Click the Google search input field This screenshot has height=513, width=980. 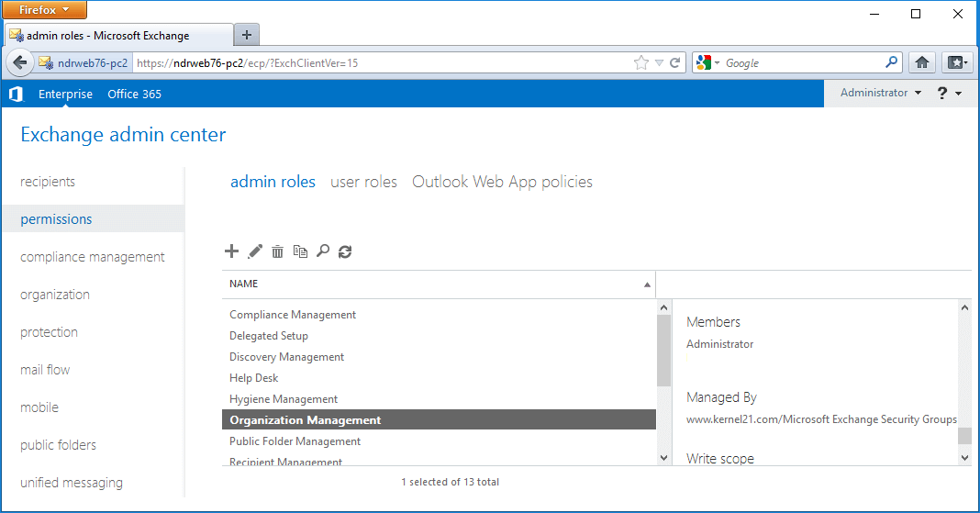[803, 63]
